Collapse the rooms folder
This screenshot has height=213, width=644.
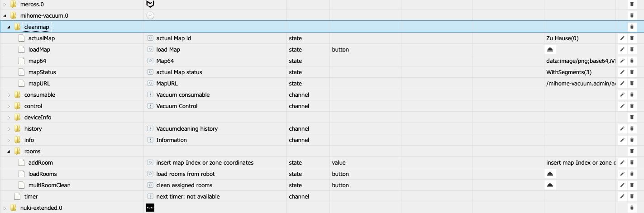(x=9, y=151)
